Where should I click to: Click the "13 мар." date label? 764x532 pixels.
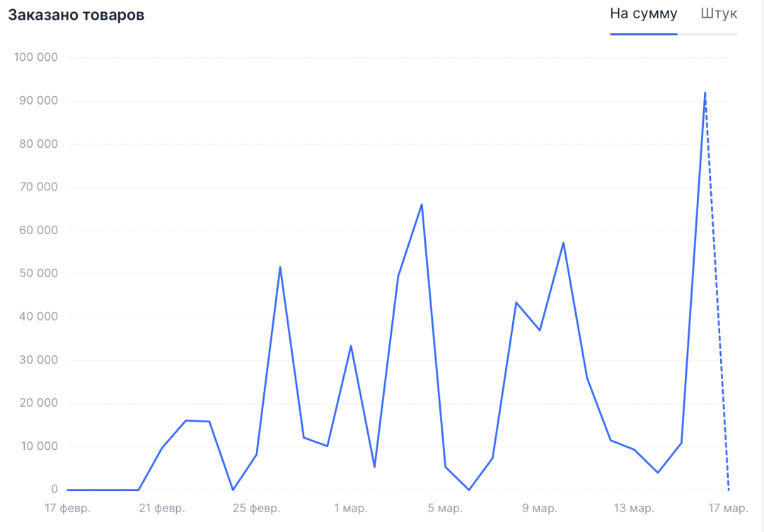(634, 509)
